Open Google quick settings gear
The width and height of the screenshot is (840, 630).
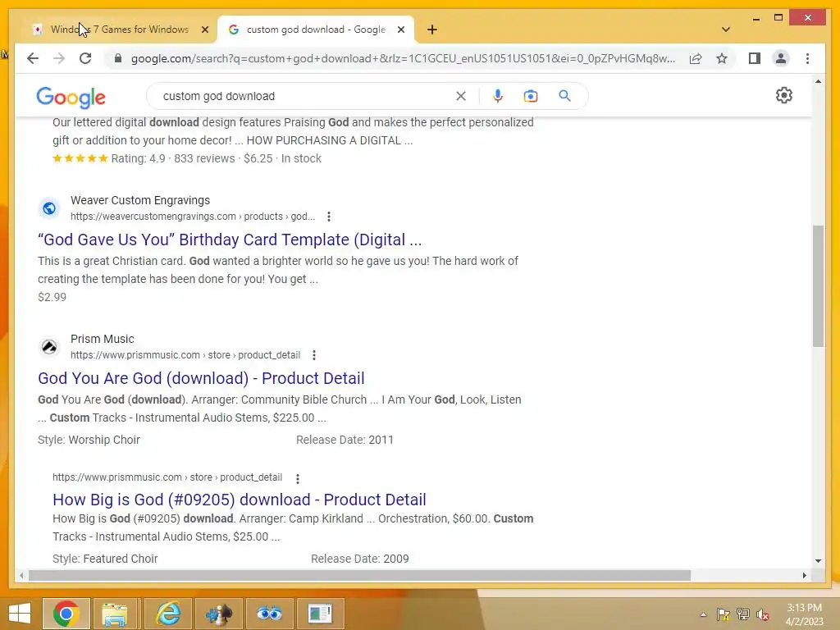[x=783, y=95]
